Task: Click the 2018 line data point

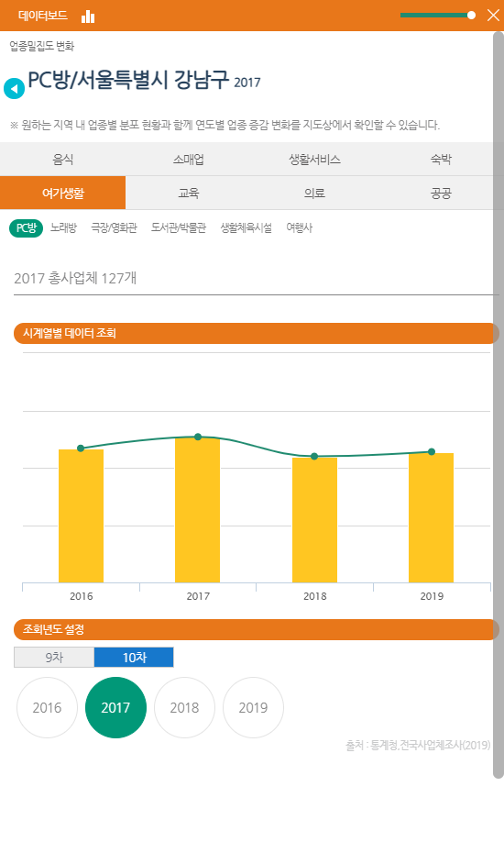Action: pos(314,456)
